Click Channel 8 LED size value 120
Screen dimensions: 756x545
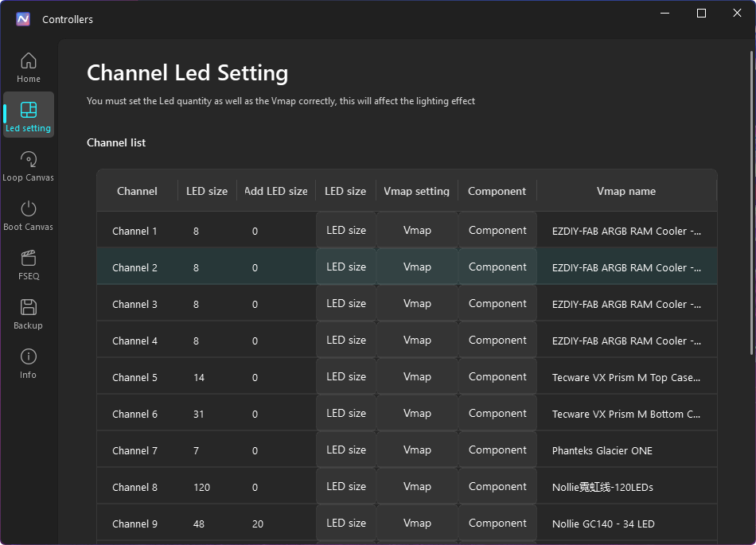tap(201, 488)
